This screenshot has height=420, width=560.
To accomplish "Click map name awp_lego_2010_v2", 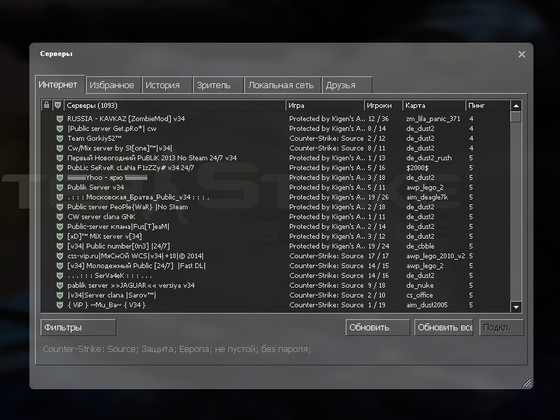I will pyautogui.click(x=435, y=256).
